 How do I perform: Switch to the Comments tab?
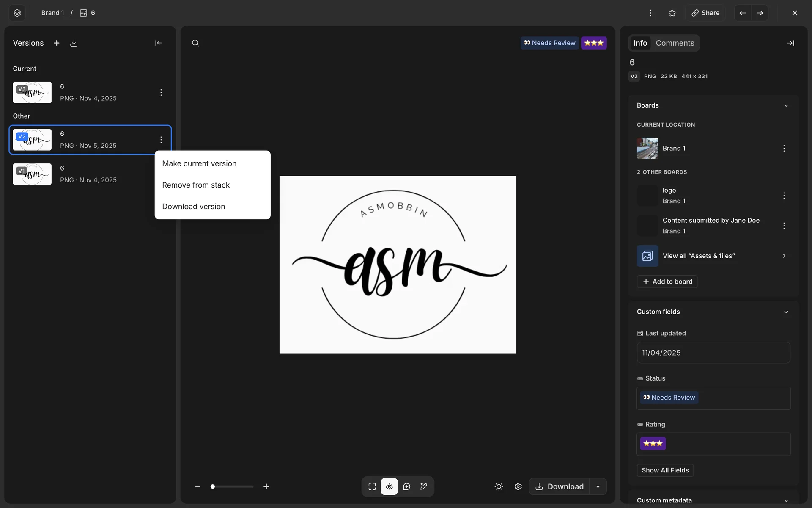pos(675,43)
